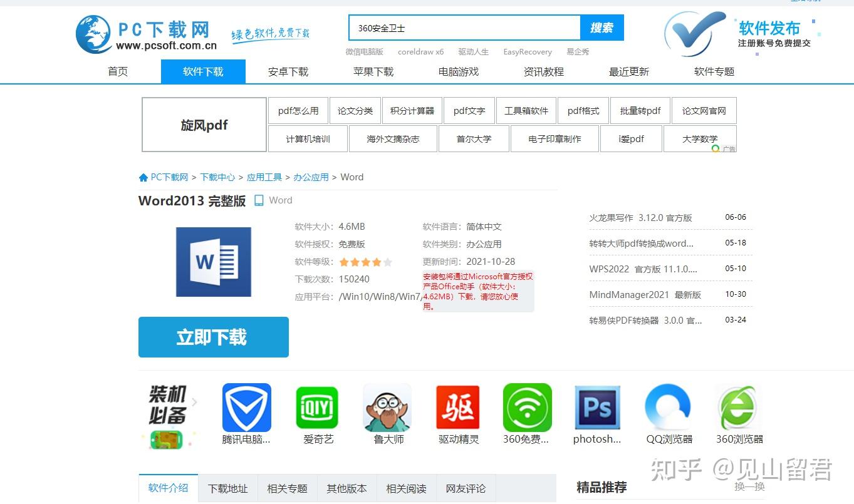The width and height of the screenshot is (854, 504).
Task: Open 转易侠PDF转换器 link
Action: coord(645,321)
